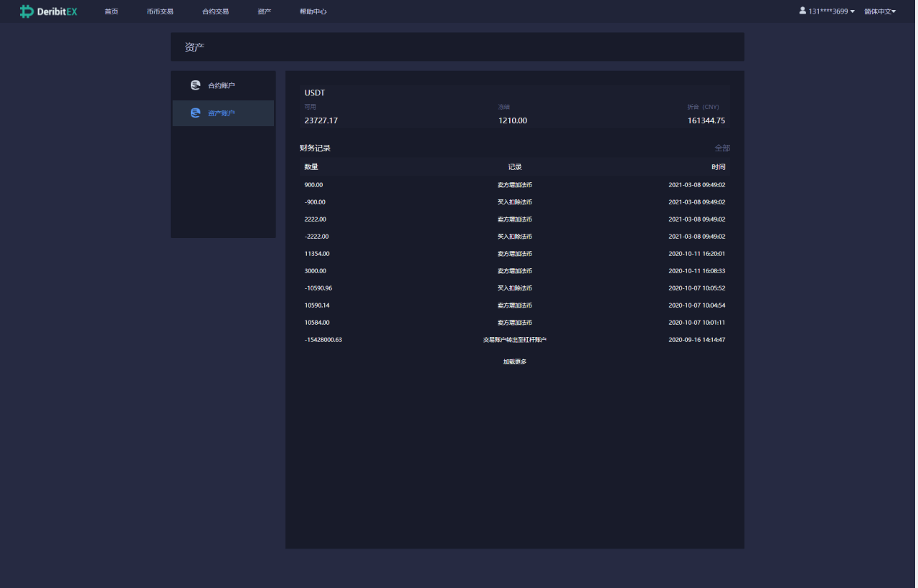This screenshot has width=918, height=588.
Task: Click the 数量 column header
Action: coord(311,167)
